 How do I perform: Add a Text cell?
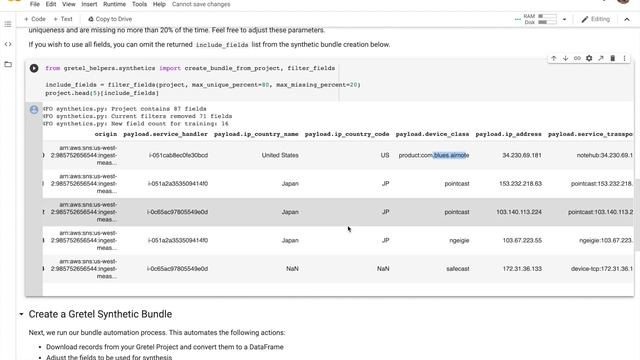click(x=63, y=19)
